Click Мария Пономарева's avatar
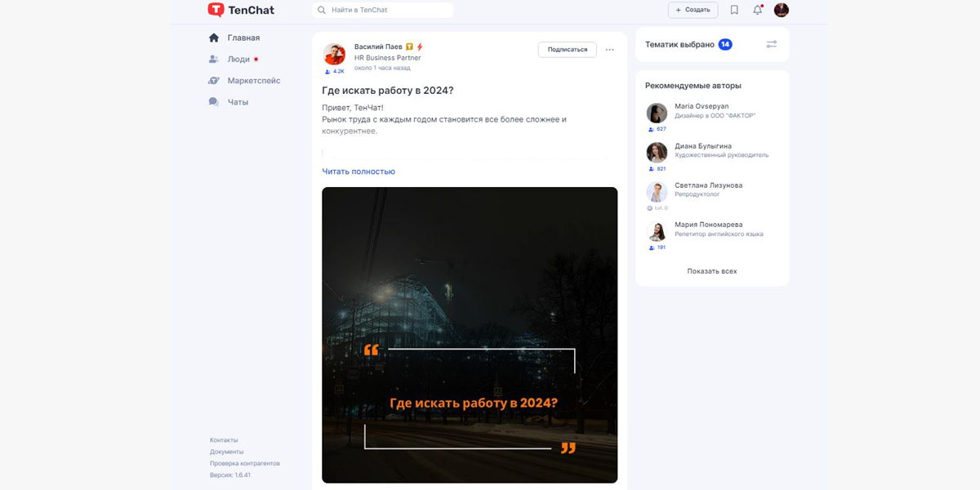 [657, 231]
